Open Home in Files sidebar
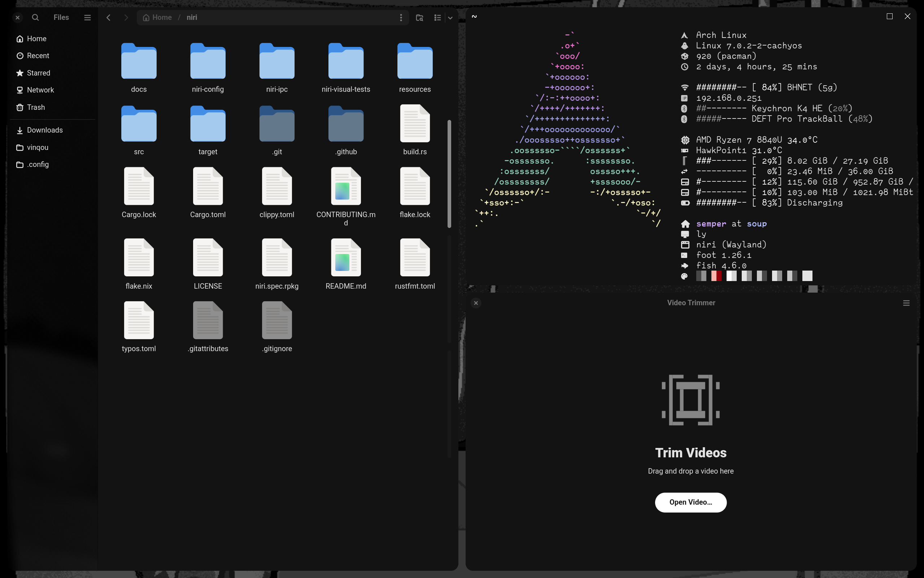924x578 pixels. click(x=53, y=39)
